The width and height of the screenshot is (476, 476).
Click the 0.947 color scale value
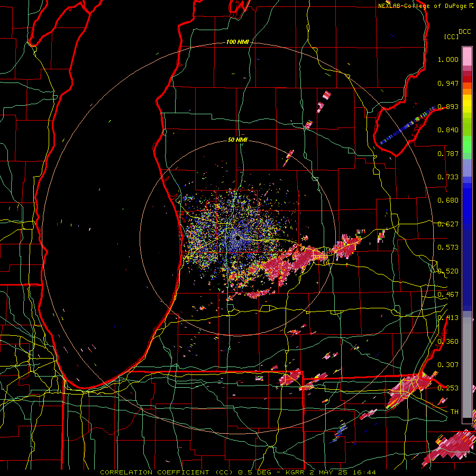[x=448, y=83]
